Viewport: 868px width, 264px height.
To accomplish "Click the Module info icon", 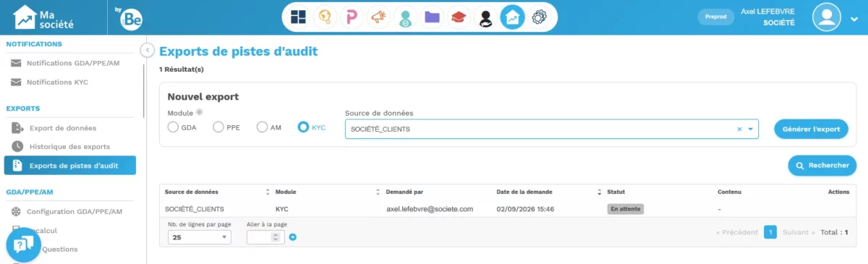I will click(200, 112).
